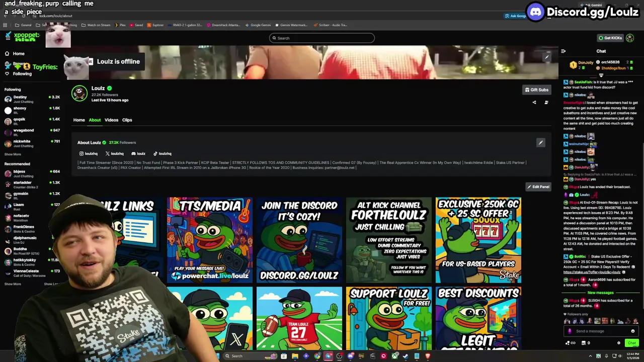Expand Following list with Show More
This screenshot has width=644, height=362.
pyautogui.click(x=13, y=154)
